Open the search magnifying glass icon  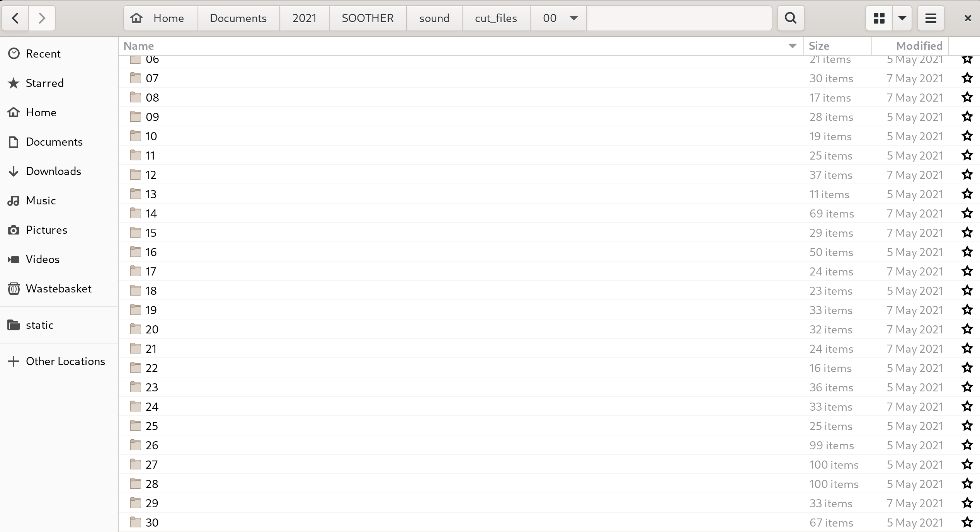tap(790, 18)
